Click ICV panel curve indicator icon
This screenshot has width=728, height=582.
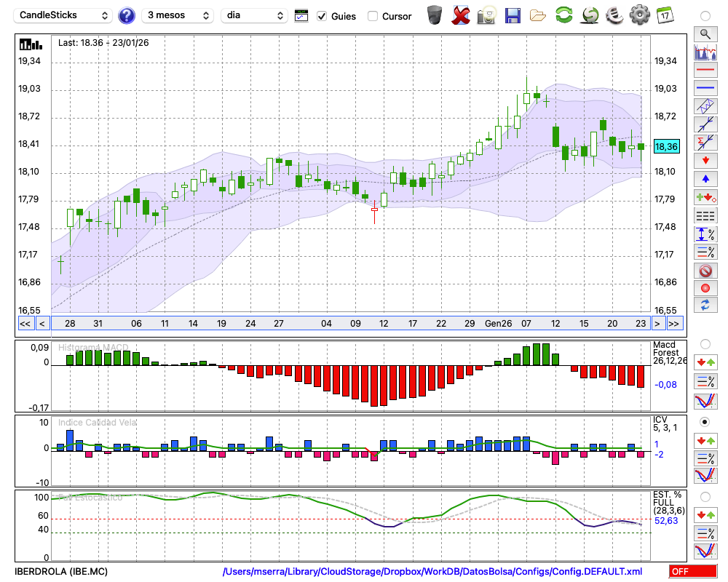(705, 476)
